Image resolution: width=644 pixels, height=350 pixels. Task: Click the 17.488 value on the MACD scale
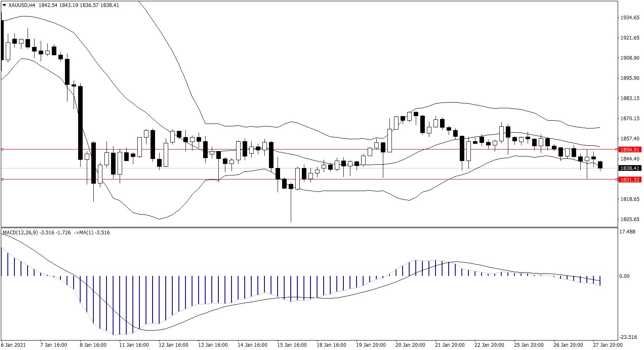coord(627,232)
